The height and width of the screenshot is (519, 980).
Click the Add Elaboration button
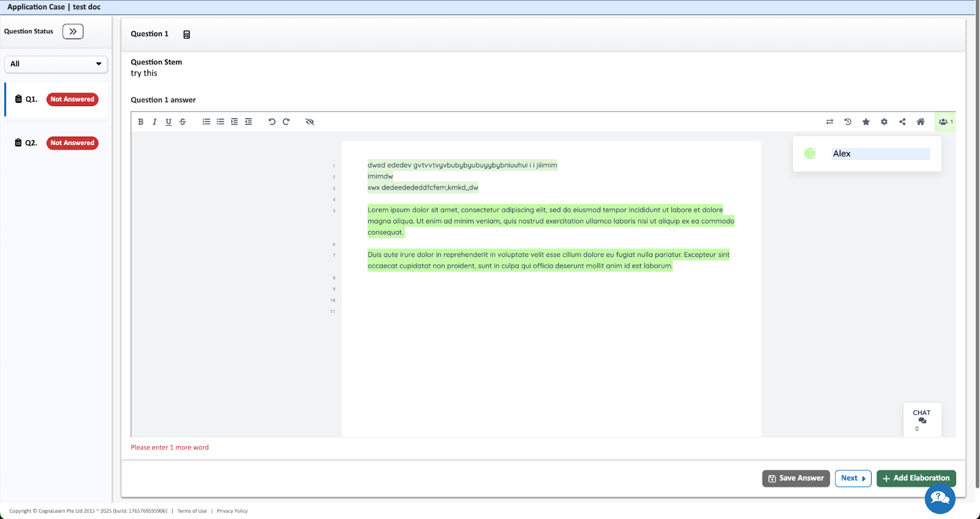pyautogui.click(x=916, y=478)
